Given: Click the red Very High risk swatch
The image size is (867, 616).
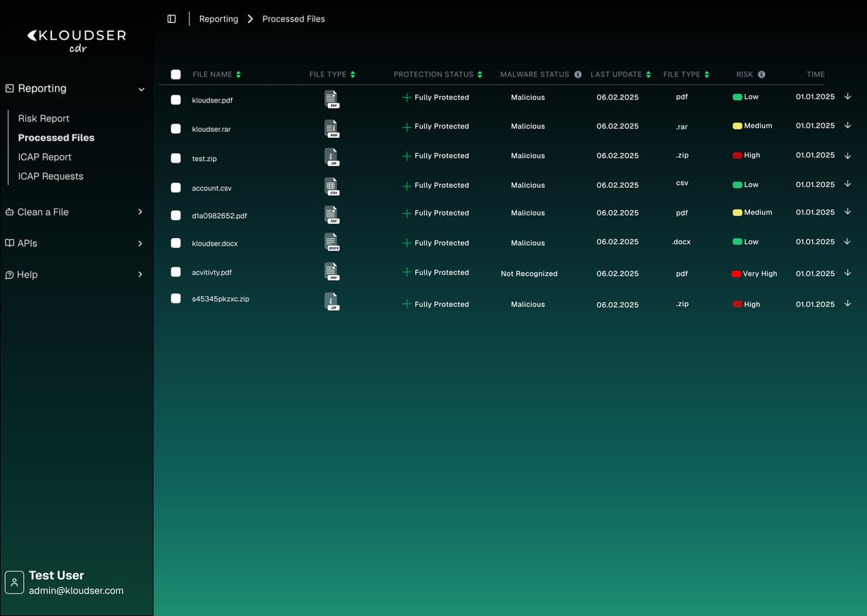Looking at the screenshot, I should [737, 274].
